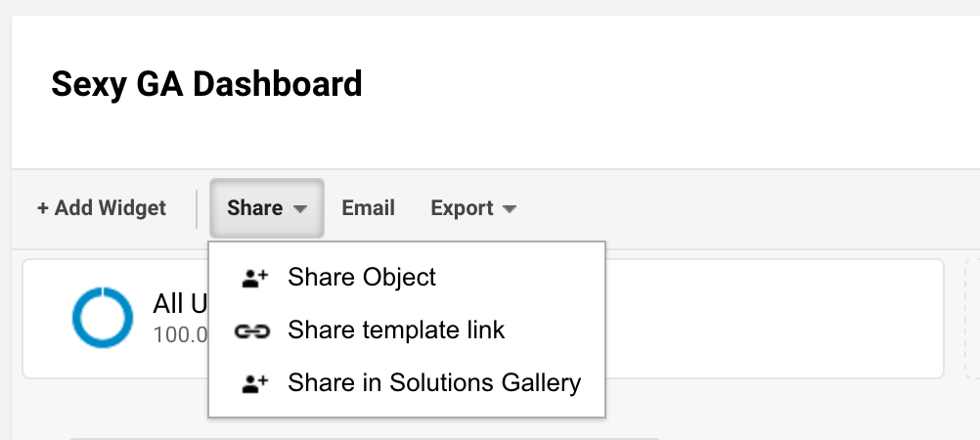The height and width of the screenshot is (440, 980).
Task: Click the Email toolbar button
Action: point(368,207)
